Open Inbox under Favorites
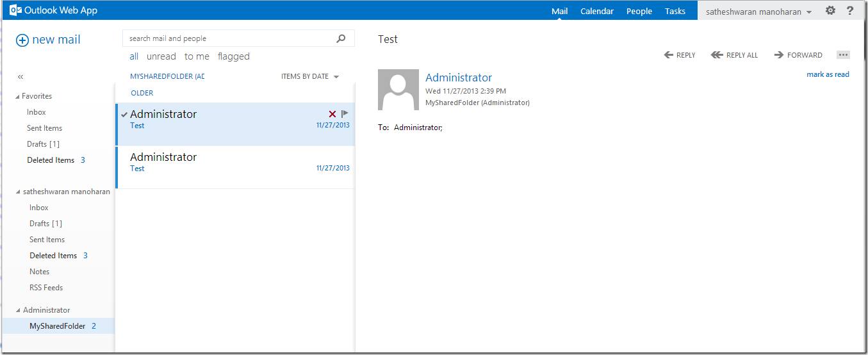 coord(37,112)
